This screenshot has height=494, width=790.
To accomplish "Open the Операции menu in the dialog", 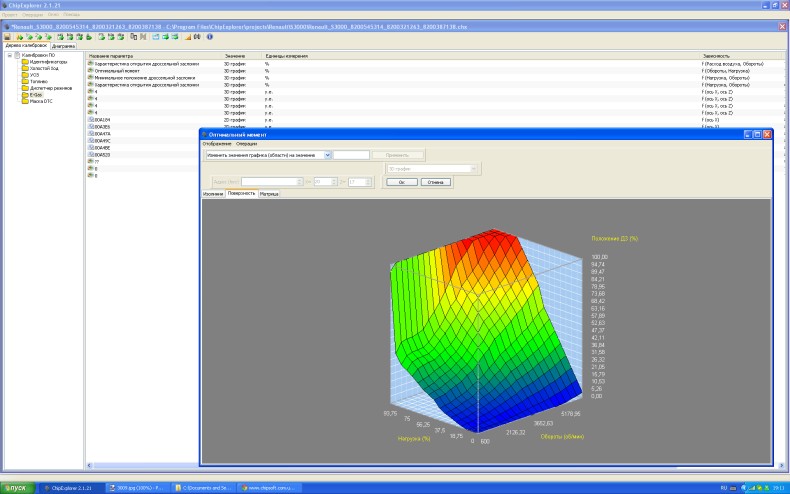I will 246,144.
